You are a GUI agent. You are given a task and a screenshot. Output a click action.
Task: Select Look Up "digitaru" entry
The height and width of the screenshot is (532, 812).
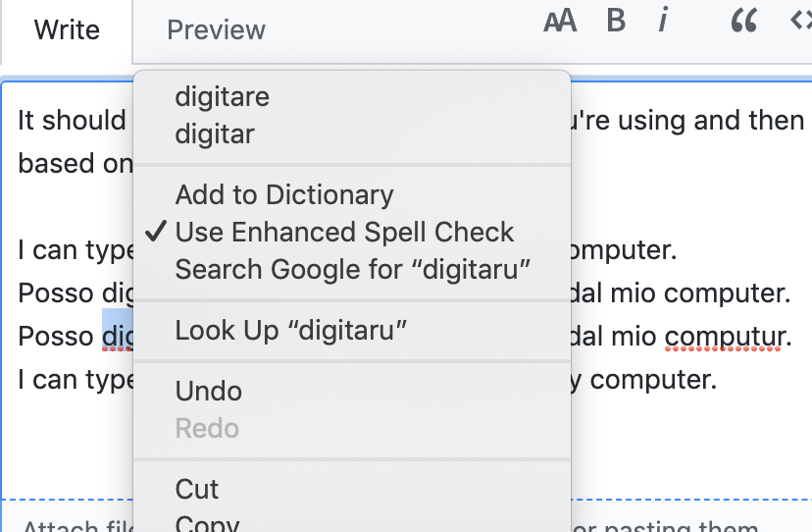click(x=352, y=331)
